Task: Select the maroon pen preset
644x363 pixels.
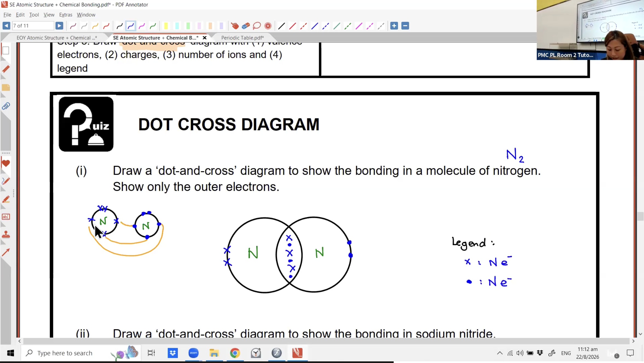Action: [x=73, y=26]
